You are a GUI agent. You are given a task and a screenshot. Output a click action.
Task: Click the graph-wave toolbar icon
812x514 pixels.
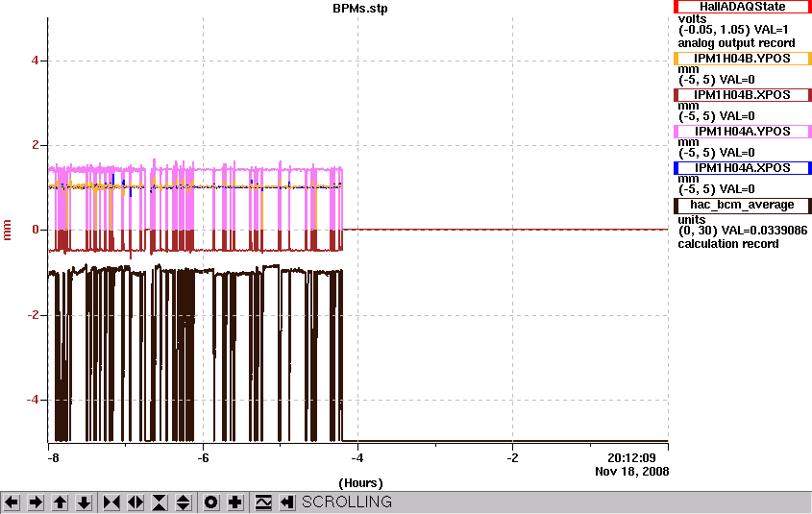coord(263,502)
